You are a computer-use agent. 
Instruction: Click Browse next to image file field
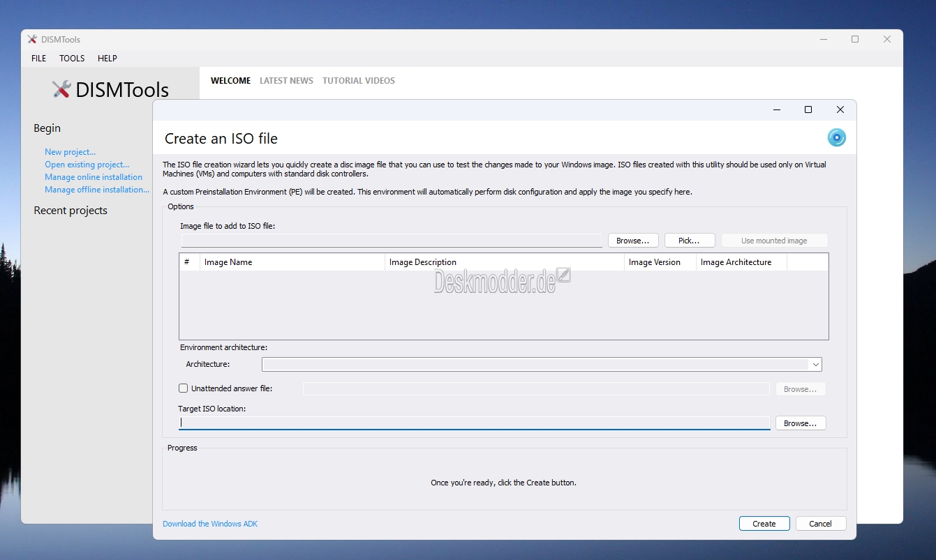coord(633,241)
